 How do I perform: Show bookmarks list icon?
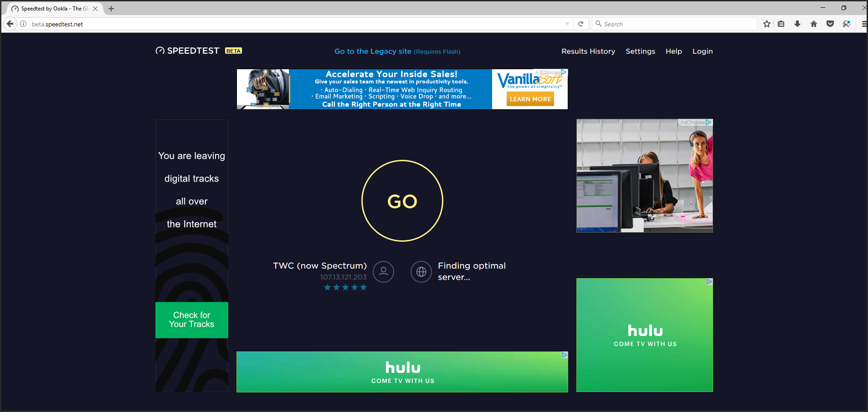[781, 24]
